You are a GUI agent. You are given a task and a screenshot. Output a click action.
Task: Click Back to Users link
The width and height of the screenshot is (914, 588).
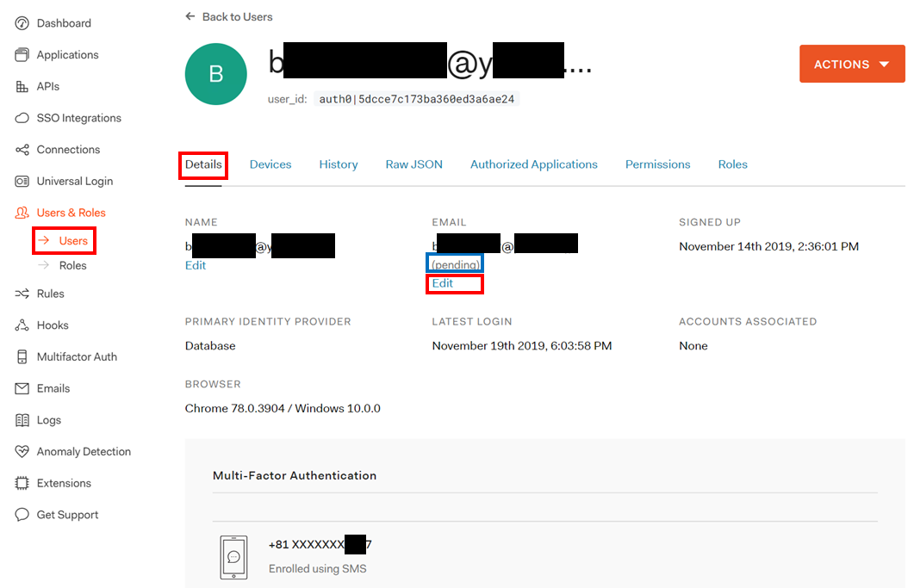tap(228, 17)
